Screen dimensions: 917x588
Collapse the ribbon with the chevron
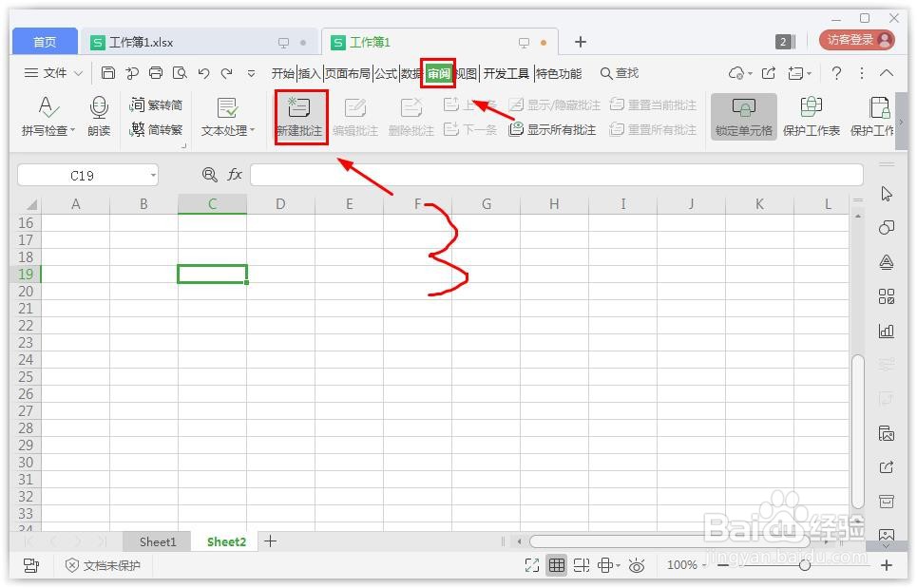pyautogui.click(x=887, y=73)
